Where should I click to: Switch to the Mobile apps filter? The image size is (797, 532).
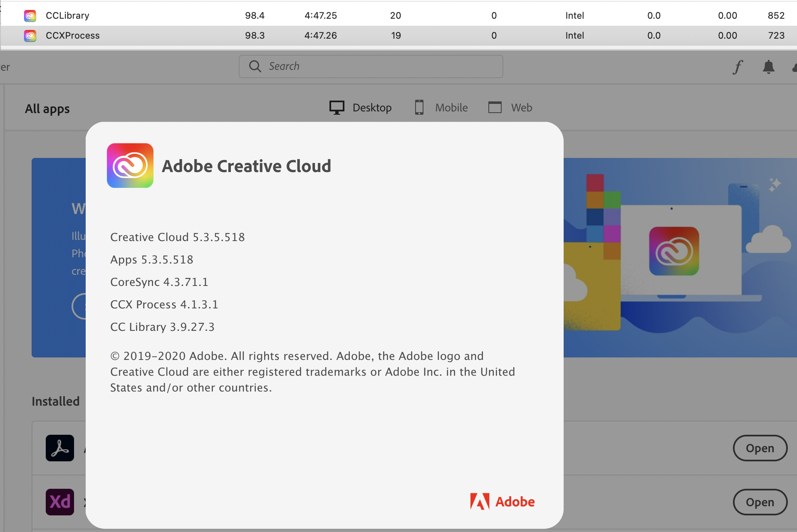click(441, 107)
